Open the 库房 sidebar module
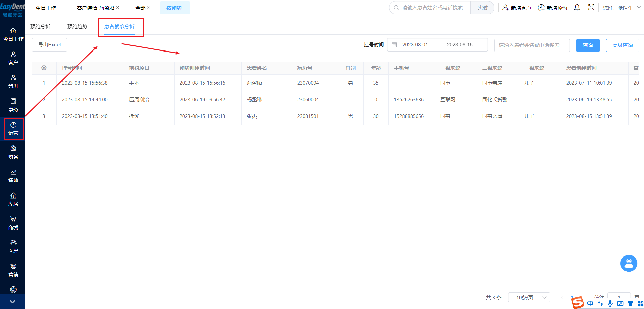 click(13, 200)
